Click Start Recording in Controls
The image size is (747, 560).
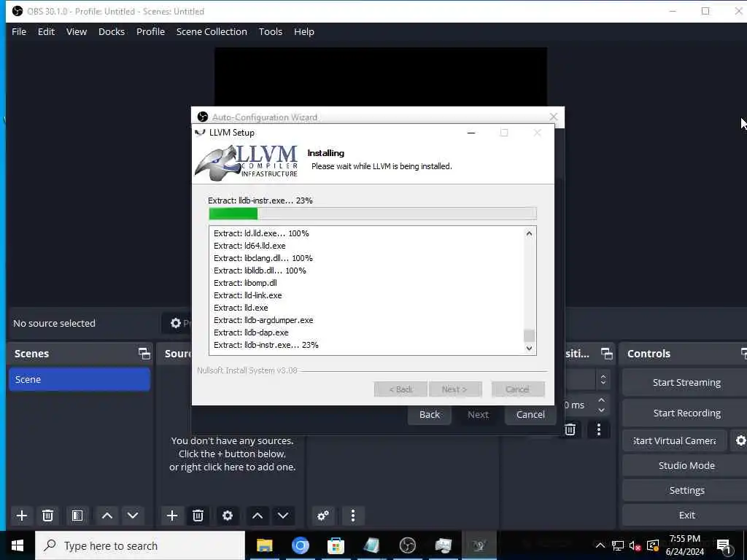point(684,413)
